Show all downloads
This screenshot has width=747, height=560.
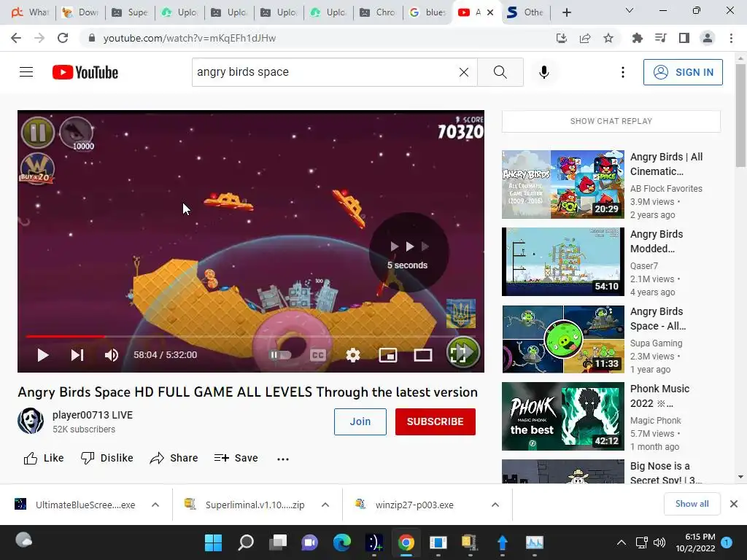coord(692,504)
